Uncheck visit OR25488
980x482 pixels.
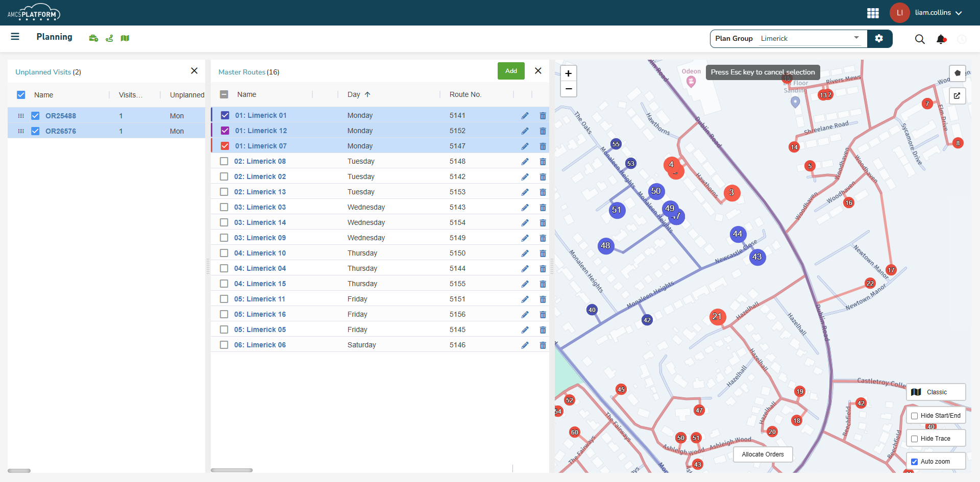coord(35,116)
